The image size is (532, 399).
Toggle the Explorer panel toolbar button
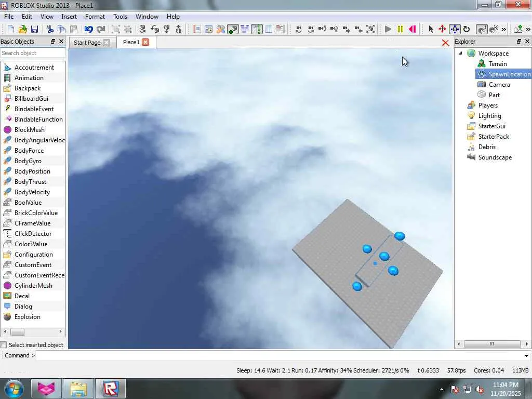pyautogui.click(x=257, y=29)
